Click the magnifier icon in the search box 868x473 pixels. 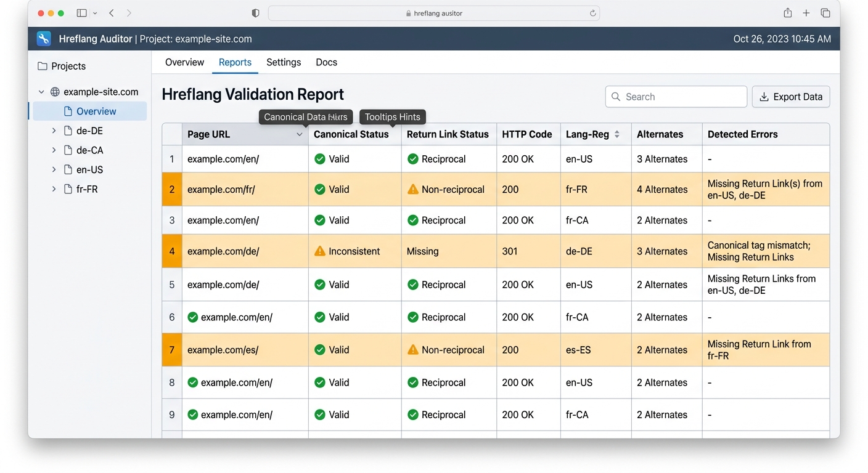[615, 97]
